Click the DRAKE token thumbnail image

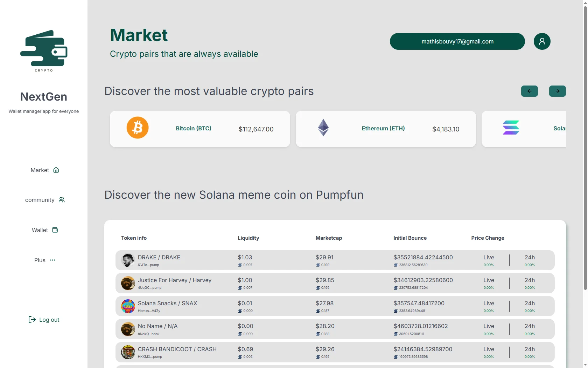pyautogui.click(x=128, y=260)
